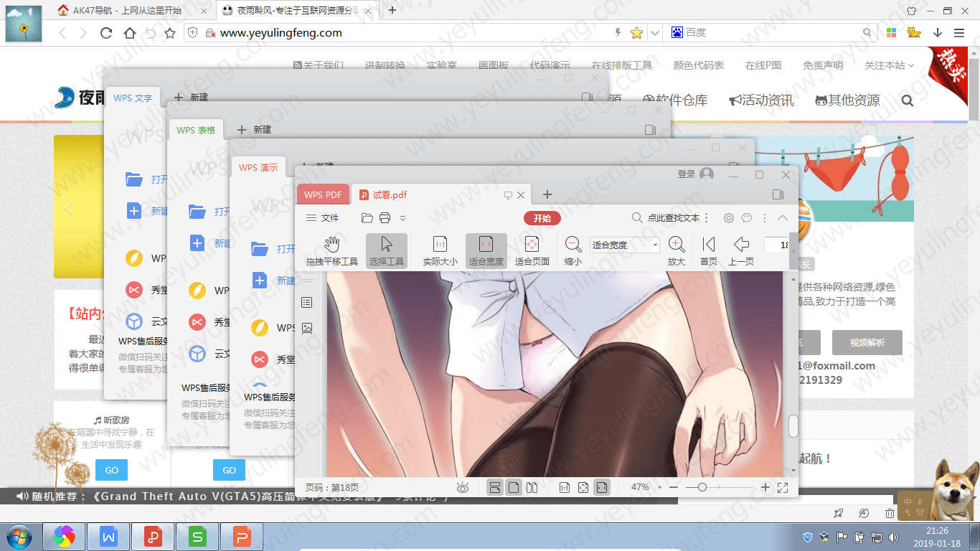Click the 免责声明 link on the website
The image size is (980, 551).
[x=823, y=65]
